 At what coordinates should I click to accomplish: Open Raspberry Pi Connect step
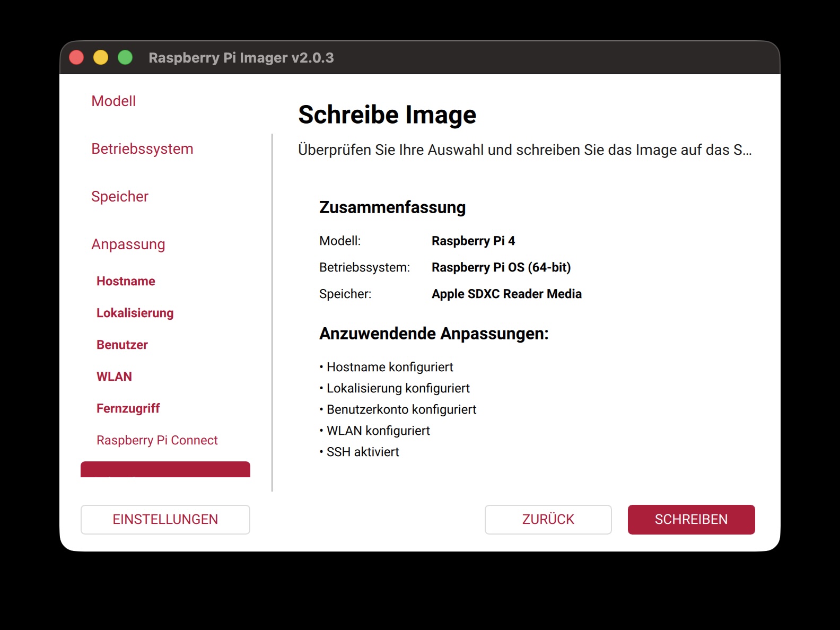click(x=157, y=440)
